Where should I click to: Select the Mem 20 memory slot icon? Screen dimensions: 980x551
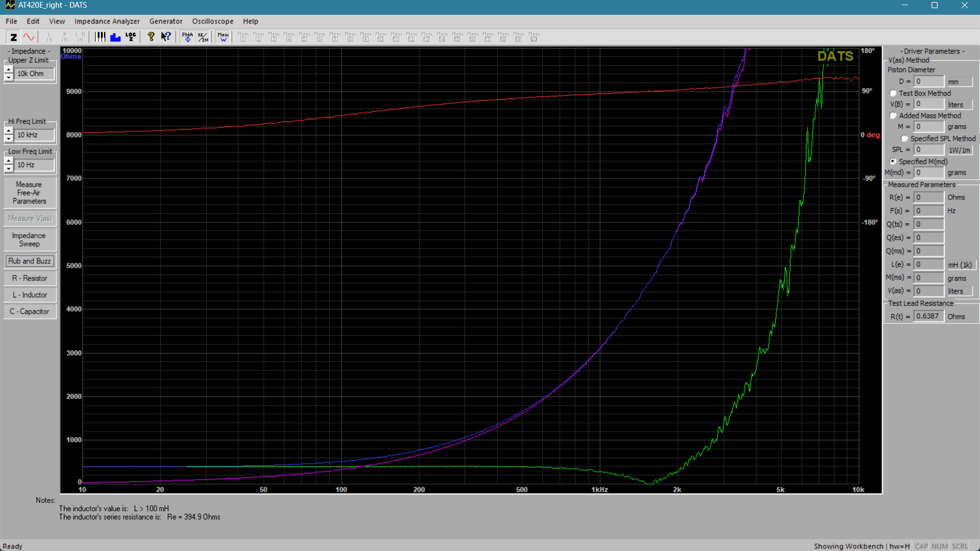(x=534, y=37)
